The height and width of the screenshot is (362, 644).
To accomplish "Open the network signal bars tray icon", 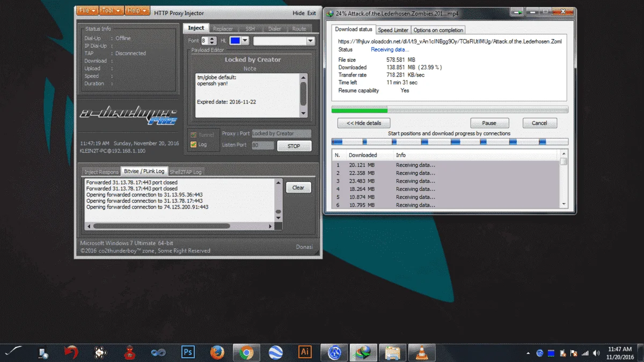I will tap(585, 353).
